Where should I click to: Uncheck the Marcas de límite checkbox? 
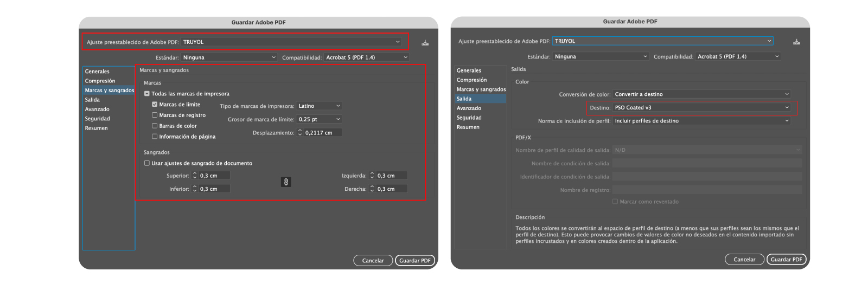pos(155,105)
